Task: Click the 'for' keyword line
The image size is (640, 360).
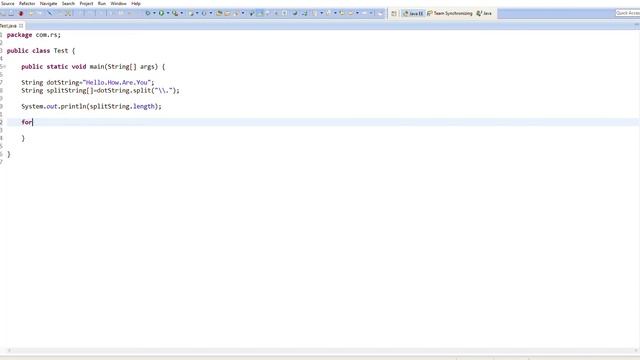Action: [27, 122]
